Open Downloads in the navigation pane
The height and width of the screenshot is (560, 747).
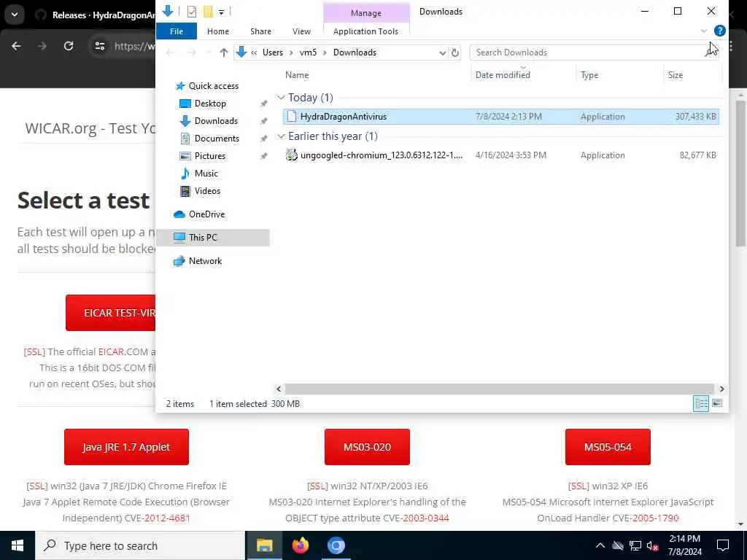215,121
